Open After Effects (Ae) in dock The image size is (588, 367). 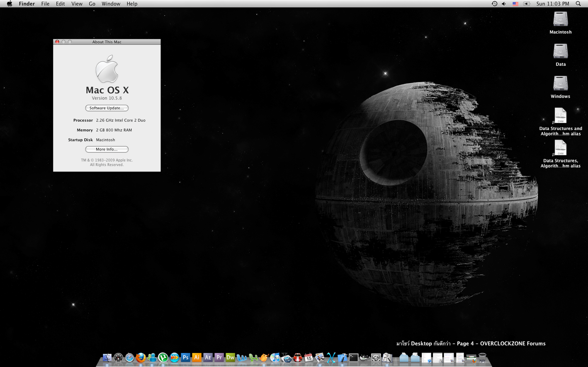click(x=208, y=357)
